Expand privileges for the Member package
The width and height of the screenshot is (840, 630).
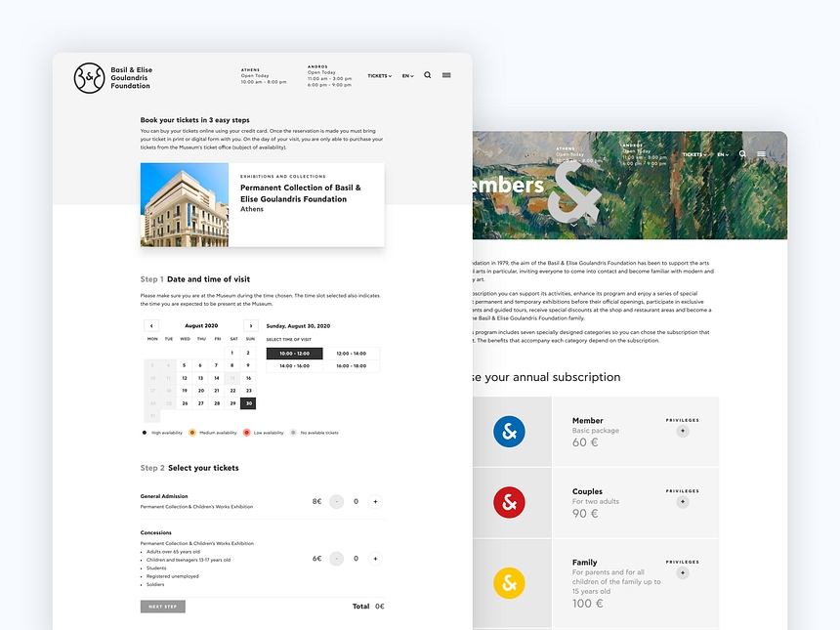tap(682, 430)
